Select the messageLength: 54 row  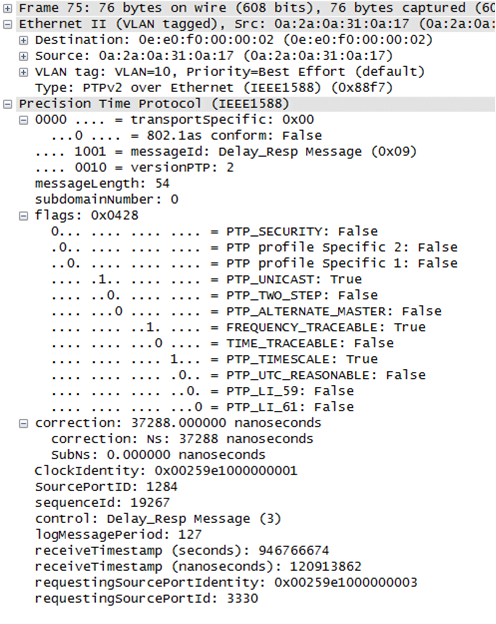tap(102, 184)
